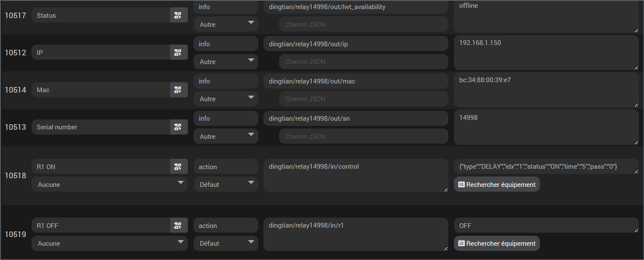Grab resize handle of 192.168.1.150 value box
The width and height of the screenshot is (644, 260).
[636, 67]
